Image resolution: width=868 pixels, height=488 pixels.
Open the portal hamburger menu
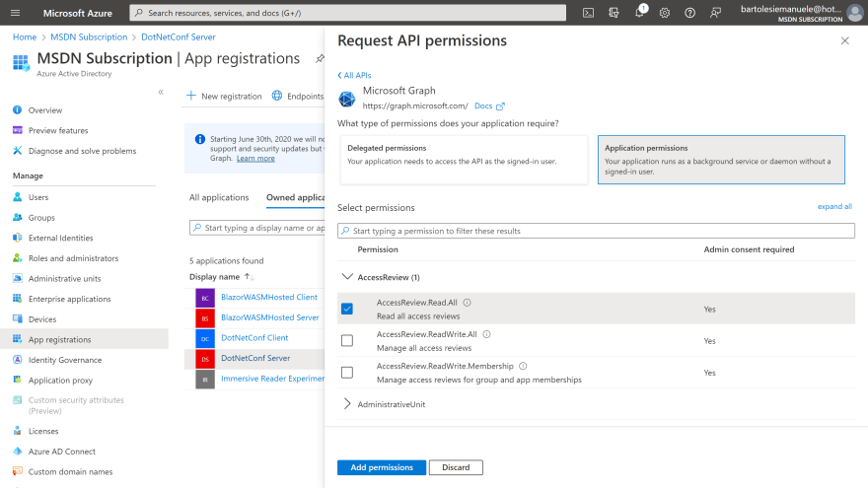[15, 13]
